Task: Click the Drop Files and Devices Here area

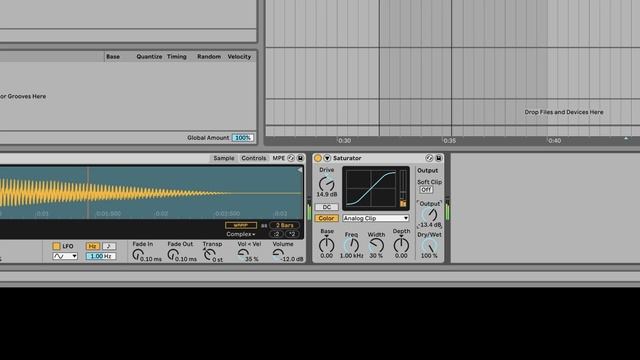Action: 564,112
